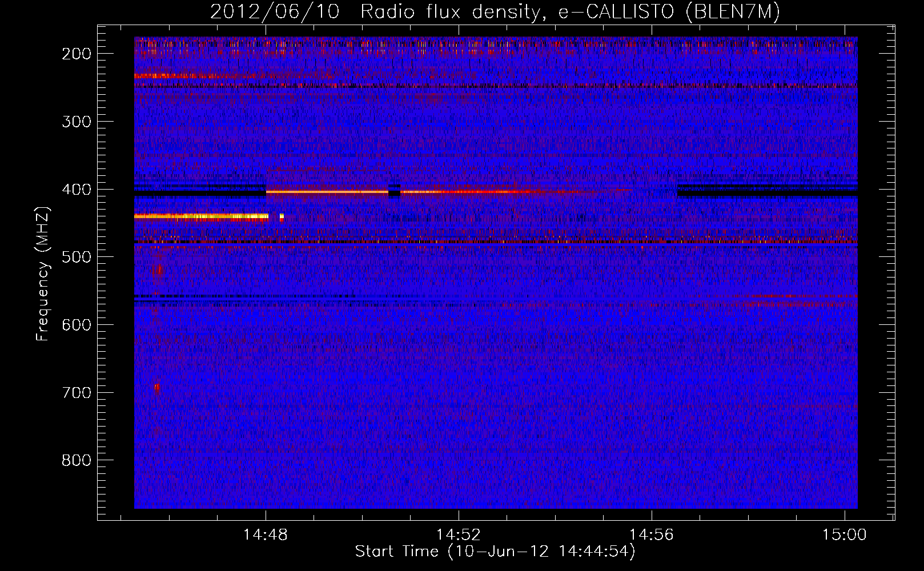The height and width of the screenshot is (571, 924).
Task: Click the bright yellow emission band near 440 MHz
Action: (201, 216)
